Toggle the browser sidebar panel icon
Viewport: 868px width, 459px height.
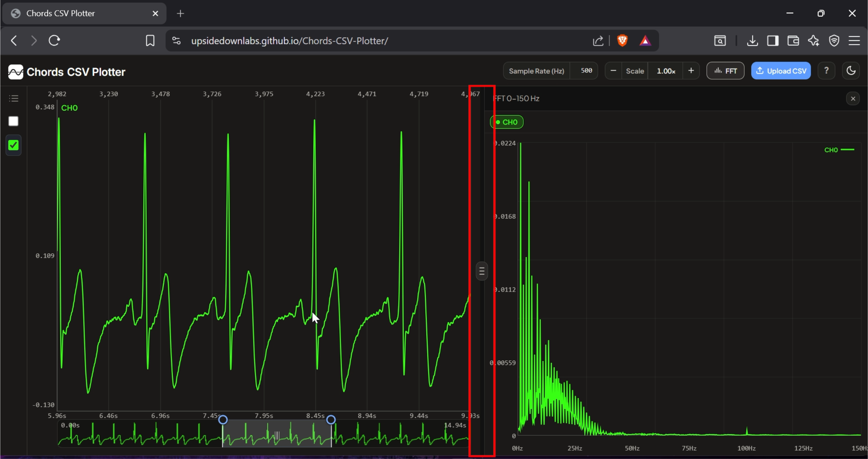point(773,41)
